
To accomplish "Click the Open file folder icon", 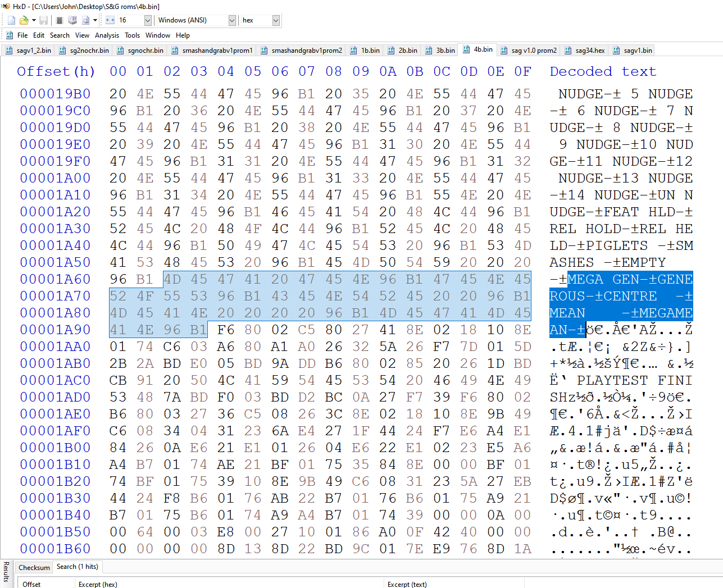I will tap(24, 20).
